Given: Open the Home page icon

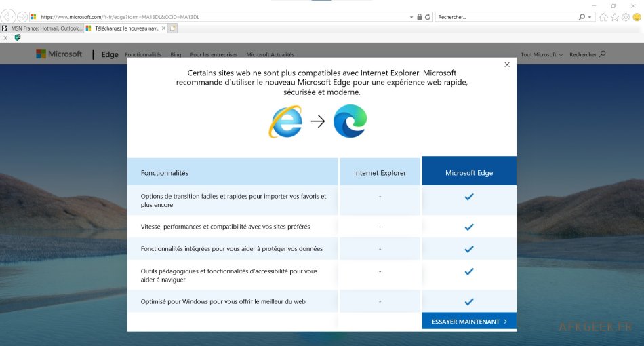Looking at the screenshot, I should tap(603, 17).
